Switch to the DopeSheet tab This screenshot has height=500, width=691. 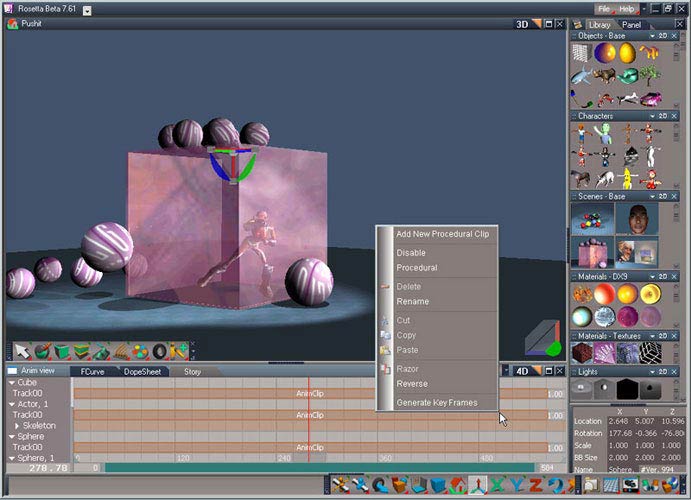pos(141,371)
